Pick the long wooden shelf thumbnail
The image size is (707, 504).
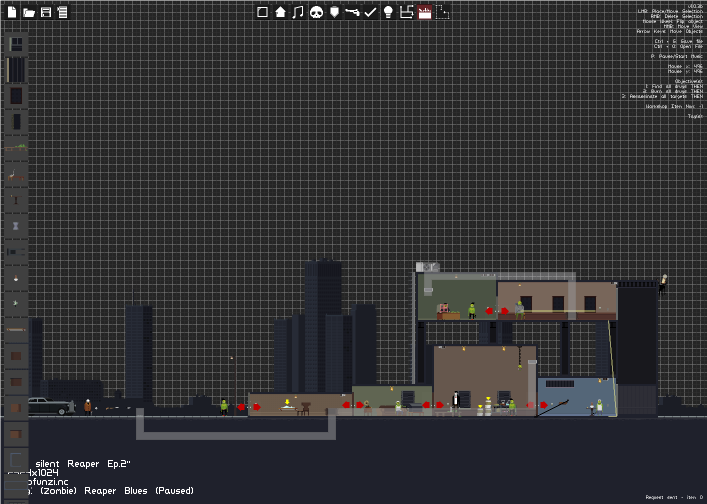click(x=16, y=330)
